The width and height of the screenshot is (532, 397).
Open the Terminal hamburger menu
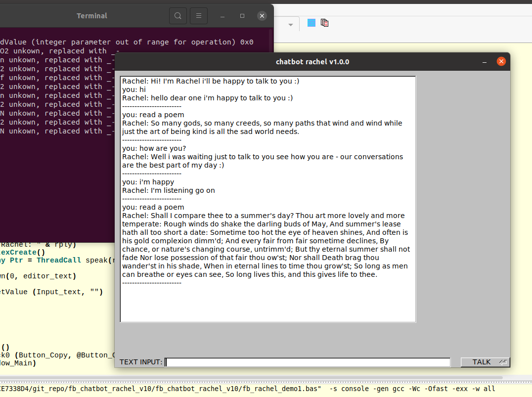click(x=199, y=16)
